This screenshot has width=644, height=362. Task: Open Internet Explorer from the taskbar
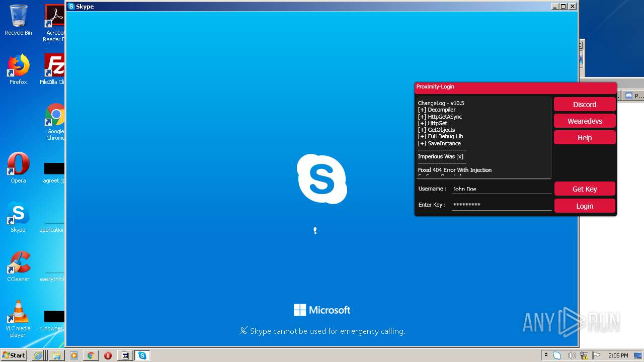click(x=38, y=355)
